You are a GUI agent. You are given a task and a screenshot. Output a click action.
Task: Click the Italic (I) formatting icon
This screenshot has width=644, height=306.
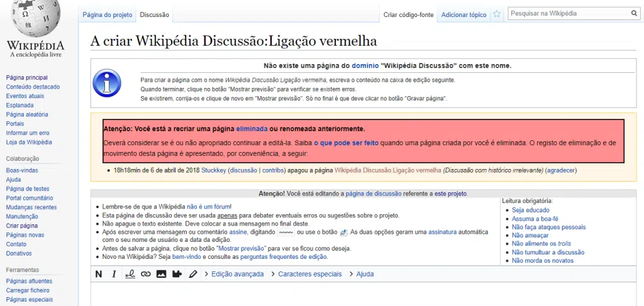click(114, 274)
